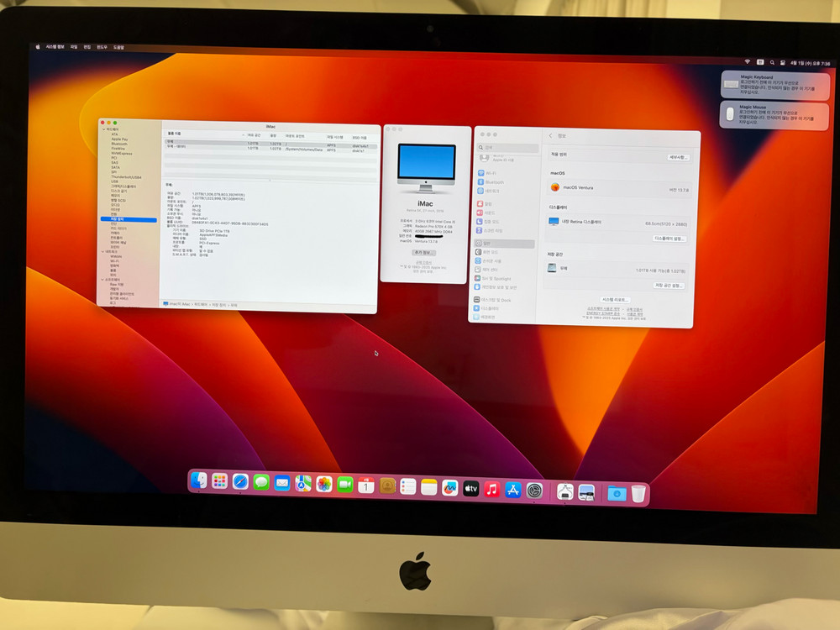The width and height of the screenshot is (840, 630).
Task: Open the 편집 menu in menu bar
Action: pos(87,47)
